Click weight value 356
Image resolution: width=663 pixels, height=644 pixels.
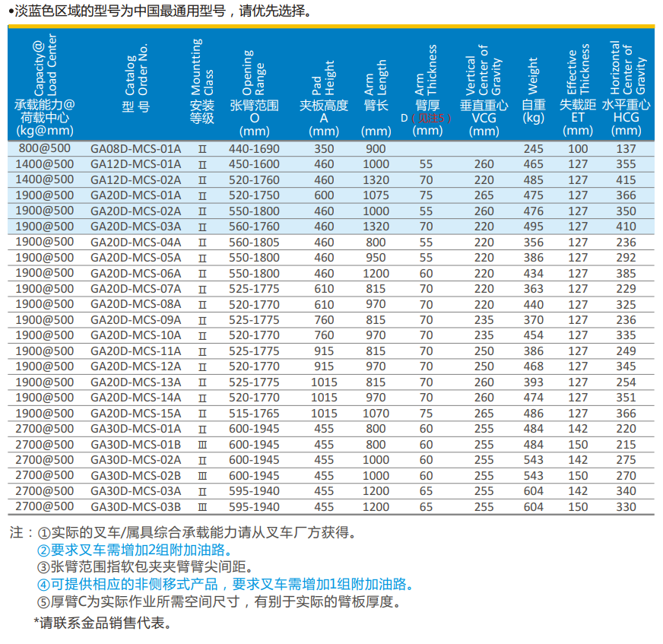534,243
